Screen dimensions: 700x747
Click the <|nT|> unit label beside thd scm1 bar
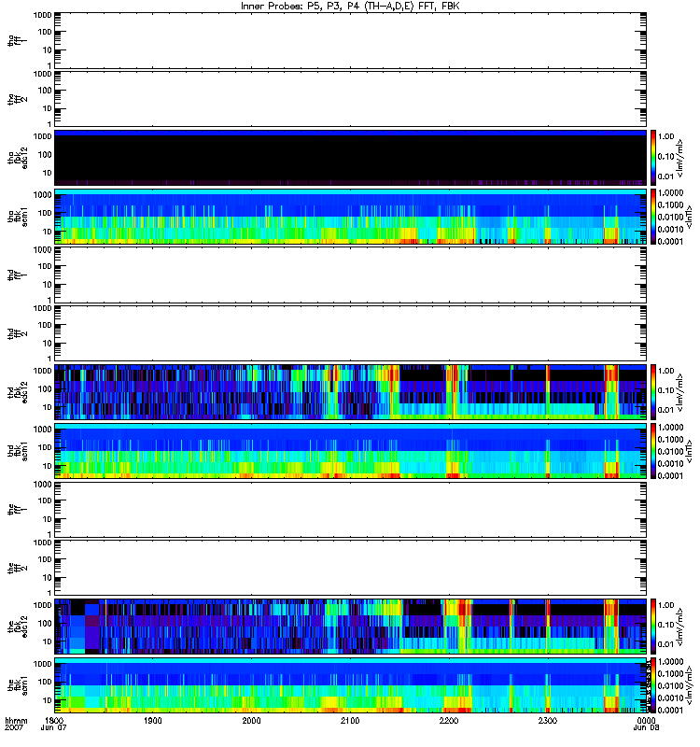[x=688, y=451]
